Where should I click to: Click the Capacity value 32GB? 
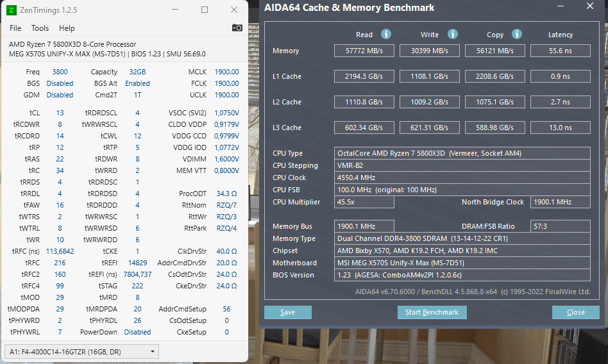tap(137, 72)
